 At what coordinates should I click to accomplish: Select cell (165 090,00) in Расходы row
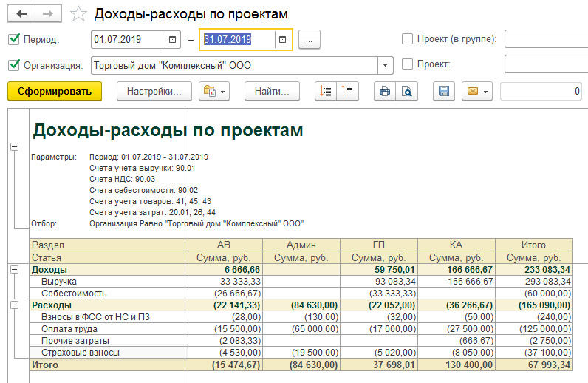pos(534,305)
